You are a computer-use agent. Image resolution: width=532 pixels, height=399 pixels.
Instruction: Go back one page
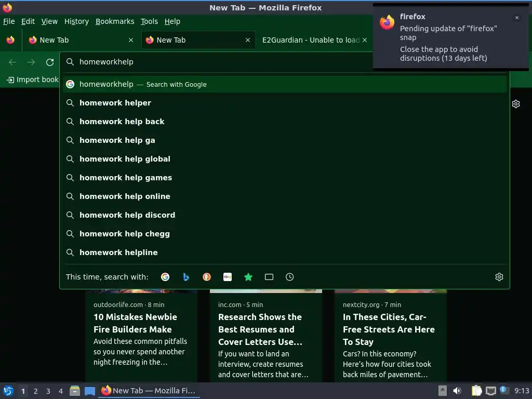[x=12, y=62]
